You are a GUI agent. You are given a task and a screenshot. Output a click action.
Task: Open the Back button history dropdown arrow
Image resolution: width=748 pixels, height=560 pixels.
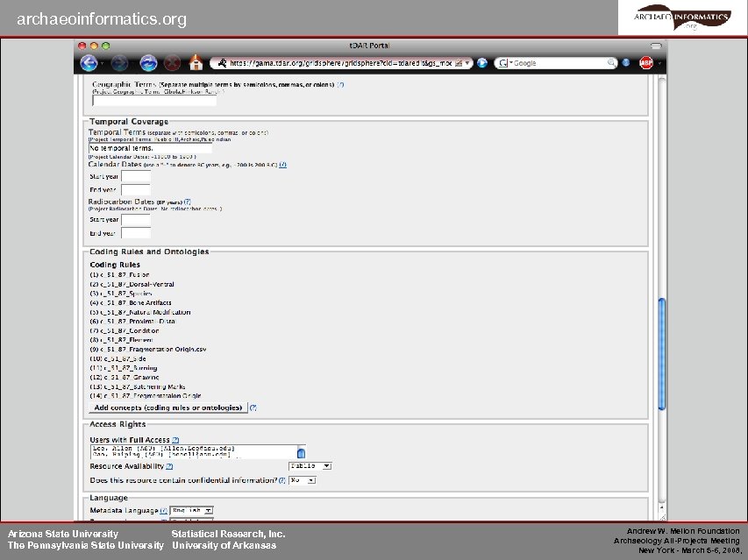click(102, 63)
